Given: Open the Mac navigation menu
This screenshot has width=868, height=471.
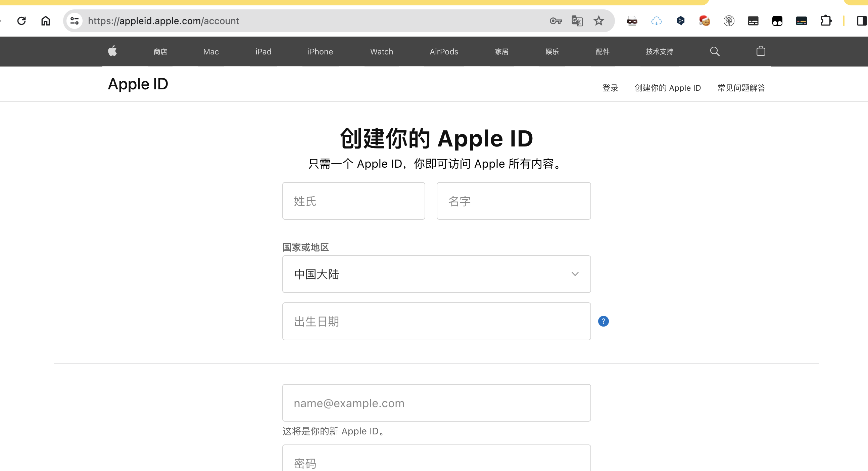Looking at the screenshot, I should (x=211, y=52).
